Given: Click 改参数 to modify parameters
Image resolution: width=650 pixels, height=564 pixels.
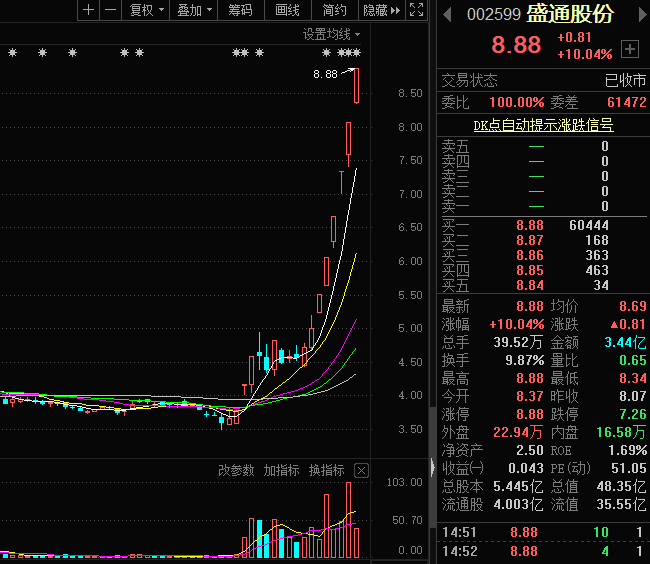Looking at the screenshot, I should pyautogui.click(x=237, y=470).
